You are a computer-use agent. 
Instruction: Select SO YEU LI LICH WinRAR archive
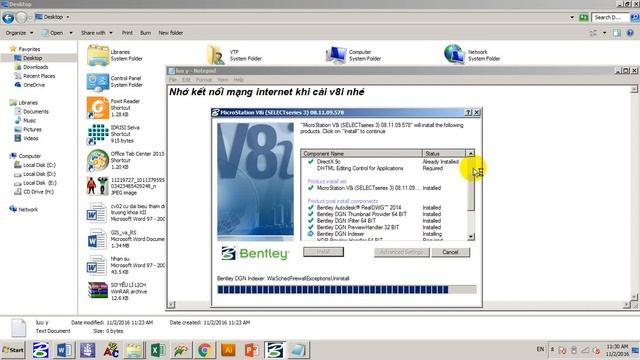coord(98,291)
